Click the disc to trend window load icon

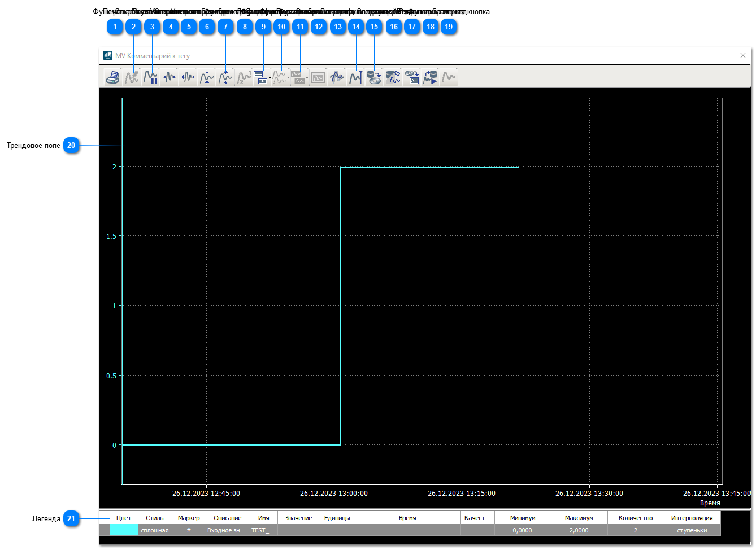(x=411, y=77)
